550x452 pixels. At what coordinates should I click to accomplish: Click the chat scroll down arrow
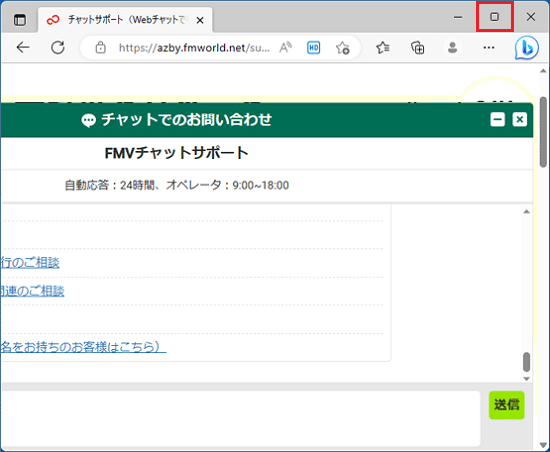pos(526,378)
